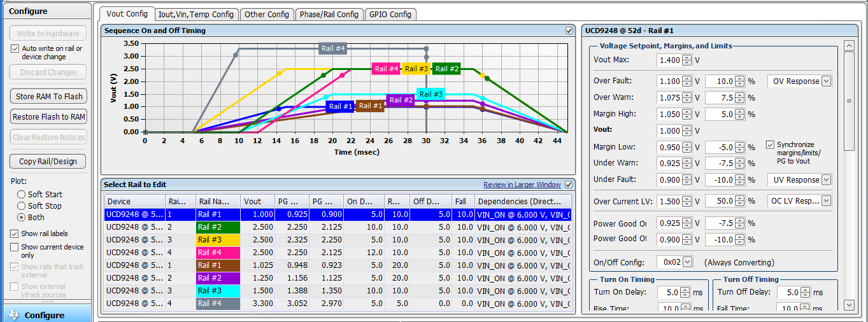Toggle Auto write on rail or device change

point(15,48)
